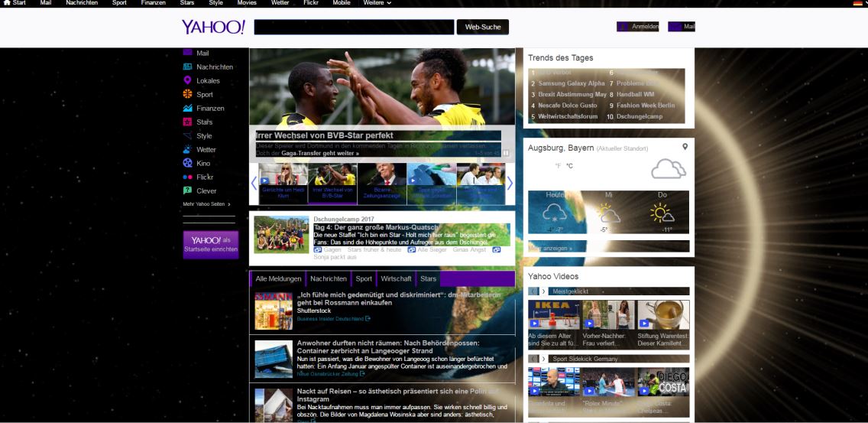Open the Weitere dropdown in top bar
This screenshot has height=423, width=868.
pos(377,3)
